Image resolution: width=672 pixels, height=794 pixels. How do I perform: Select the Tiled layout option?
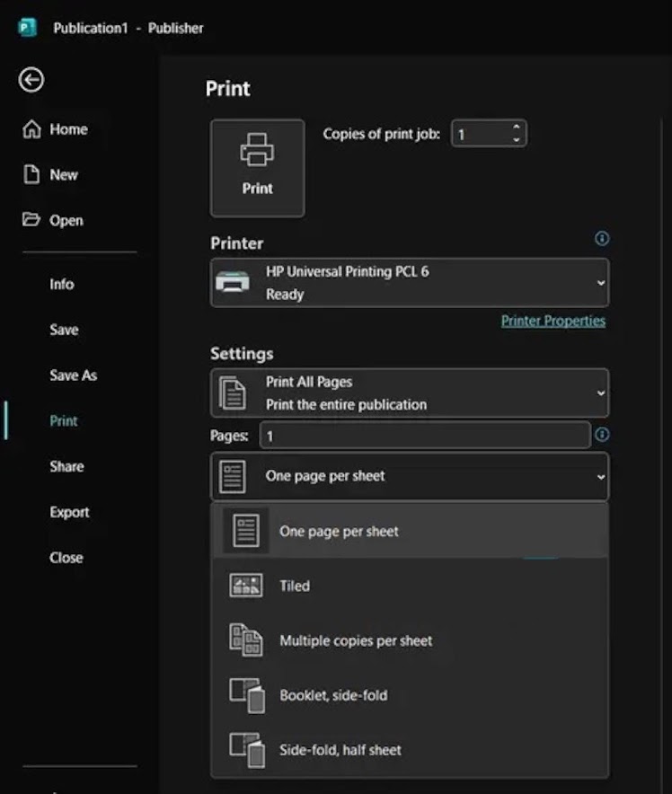tap(410, 586)
